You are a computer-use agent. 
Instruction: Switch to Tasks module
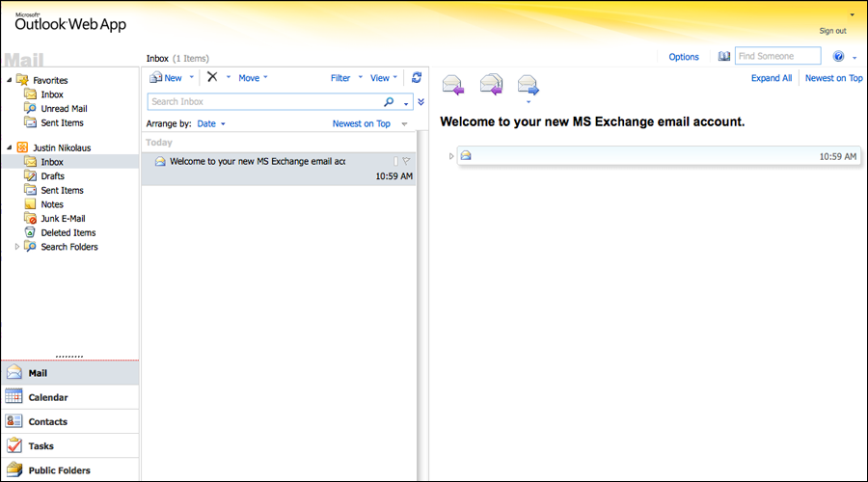click(x=69, y=446)
